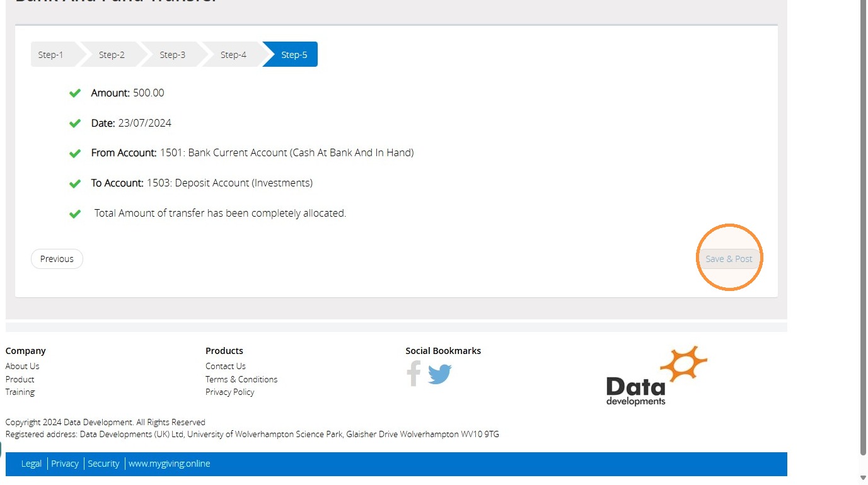Click the Previous button
The width and height of the screenshot is (868, 485).
tap(57, 259)
